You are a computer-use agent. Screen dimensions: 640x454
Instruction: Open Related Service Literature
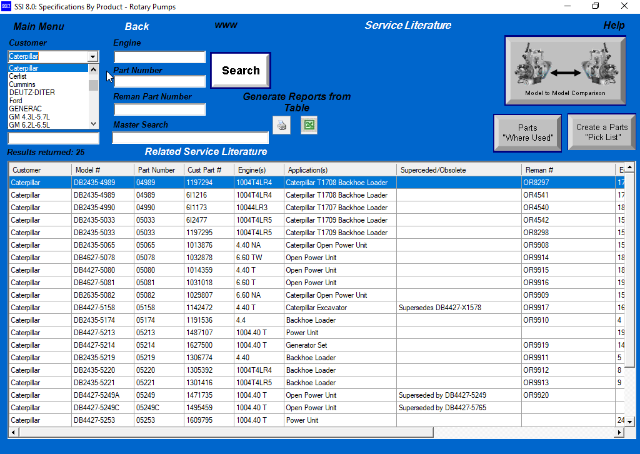(206, 151)
